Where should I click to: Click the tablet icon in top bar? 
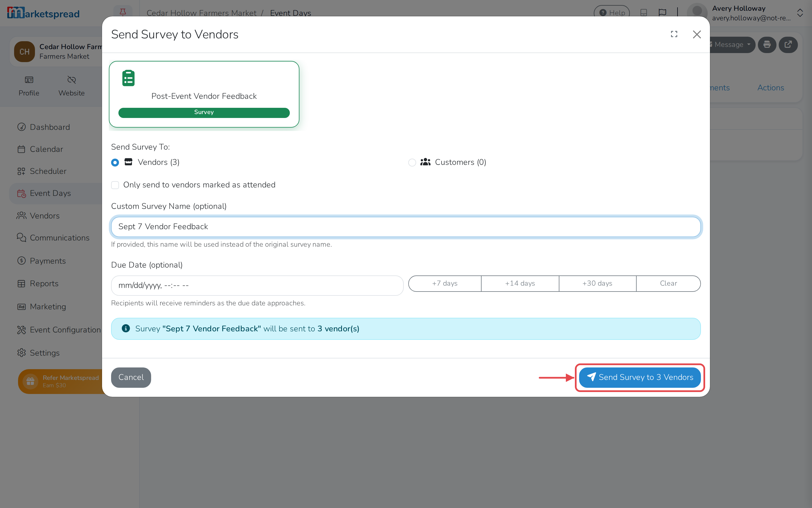coord(644,13)
